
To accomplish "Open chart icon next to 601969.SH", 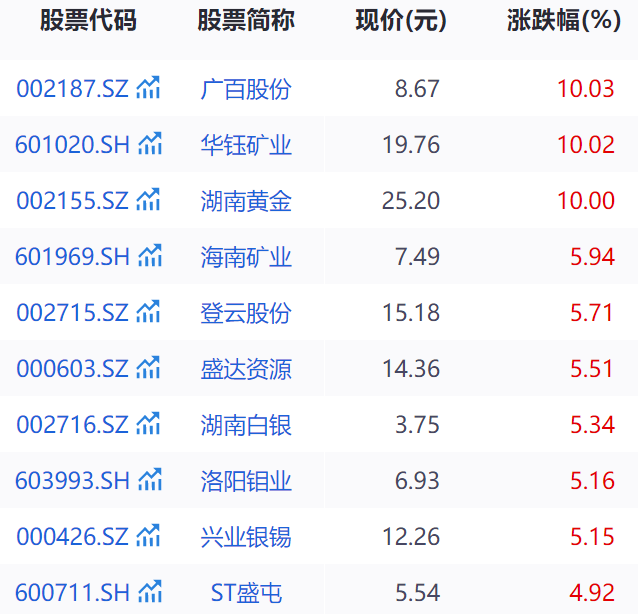I will 150,255.
